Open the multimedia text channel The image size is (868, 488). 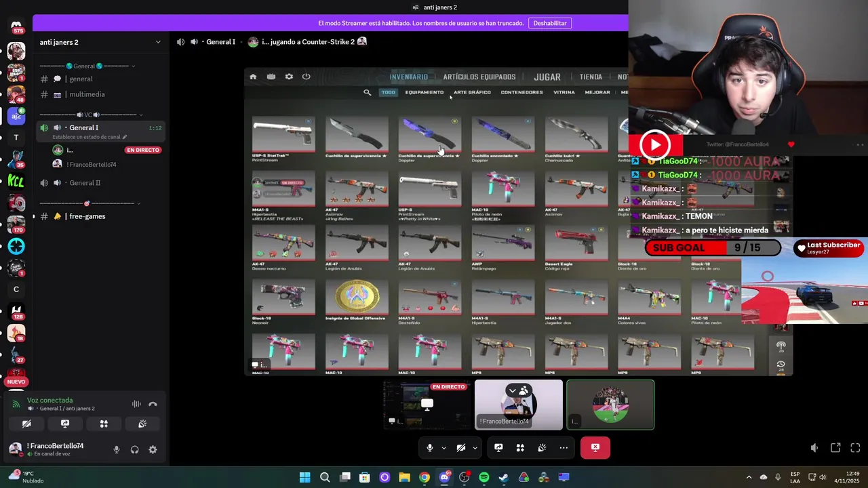pyautogui.click(x=100, y=94)
